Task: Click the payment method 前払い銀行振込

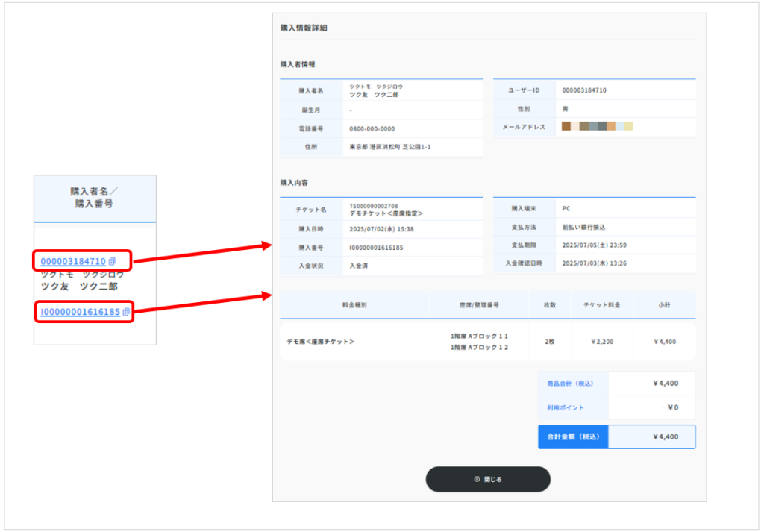Action: [583, 227]
